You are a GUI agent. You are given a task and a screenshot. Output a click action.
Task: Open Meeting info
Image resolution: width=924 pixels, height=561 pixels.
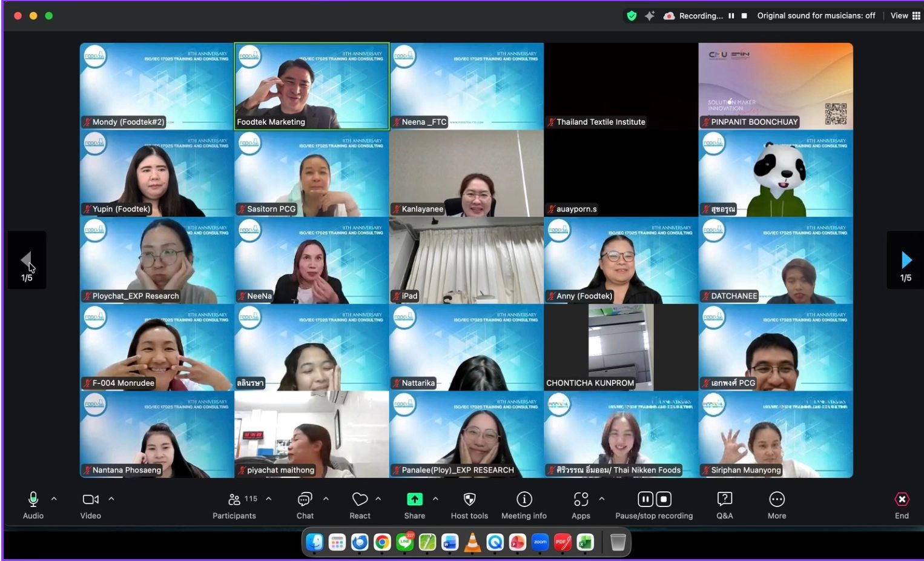point(524,504)
